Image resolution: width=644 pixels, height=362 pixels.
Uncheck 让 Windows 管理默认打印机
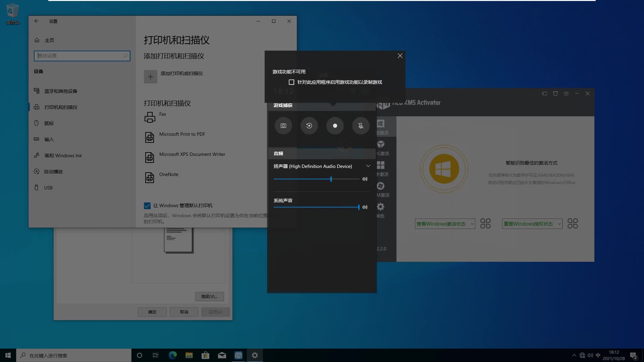pyautogui.click(x=148, y=205)
